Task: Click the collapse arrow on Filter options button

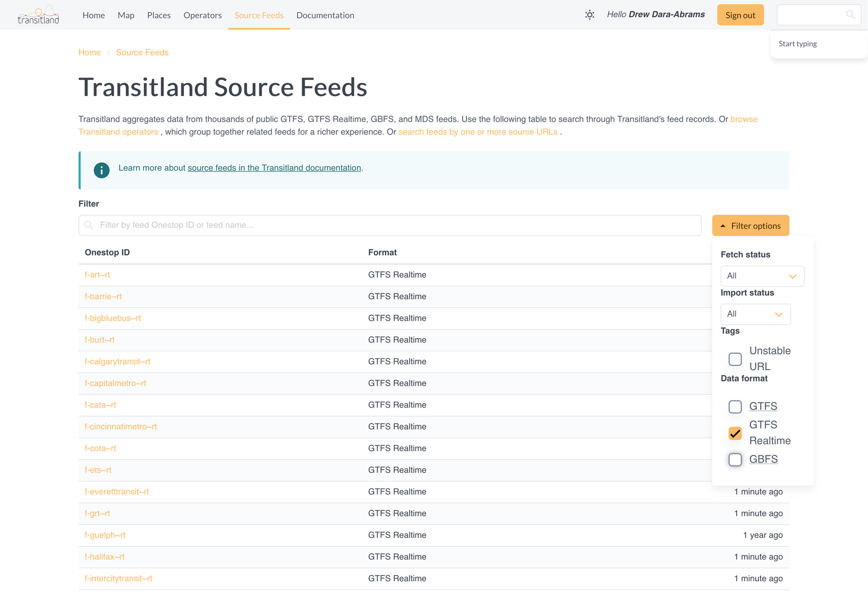Action: coord(722,225)
